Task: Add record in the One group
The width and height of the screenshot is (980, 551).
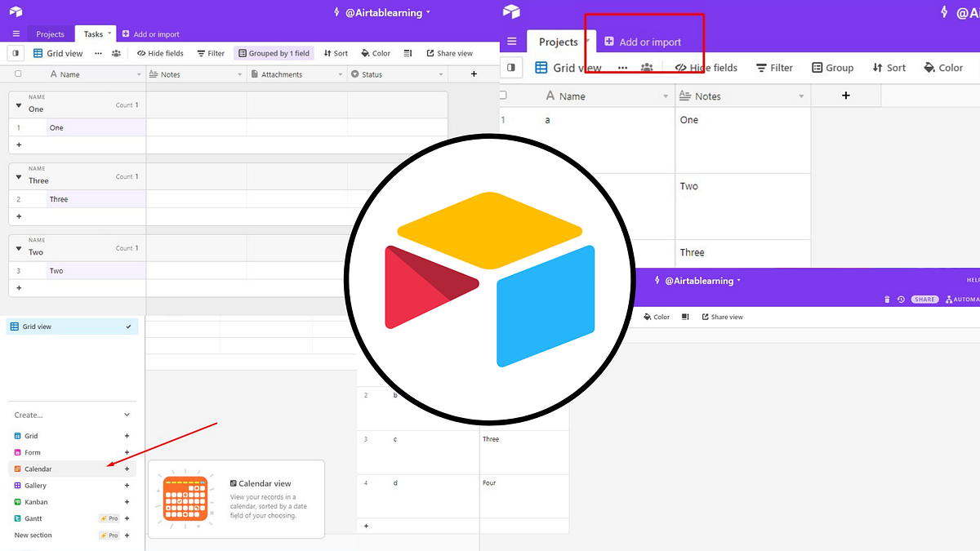Action: pos(19,144)
